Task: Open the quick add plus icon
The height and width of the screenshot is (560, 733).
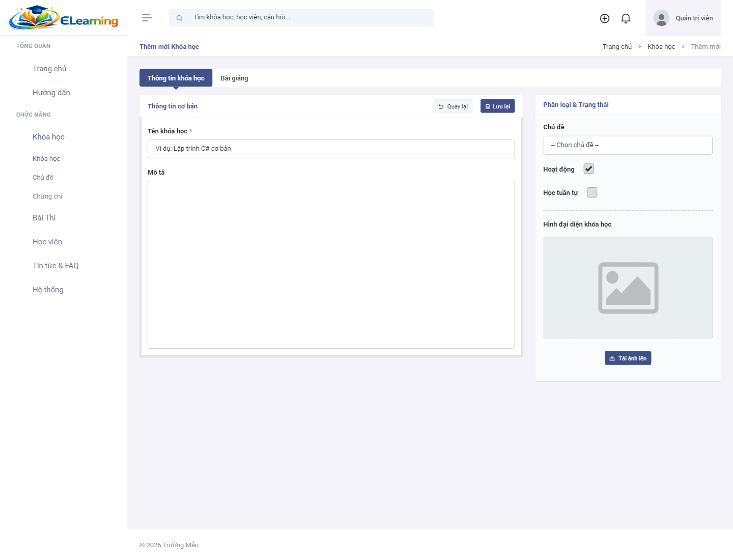Action: click(605, 18)
